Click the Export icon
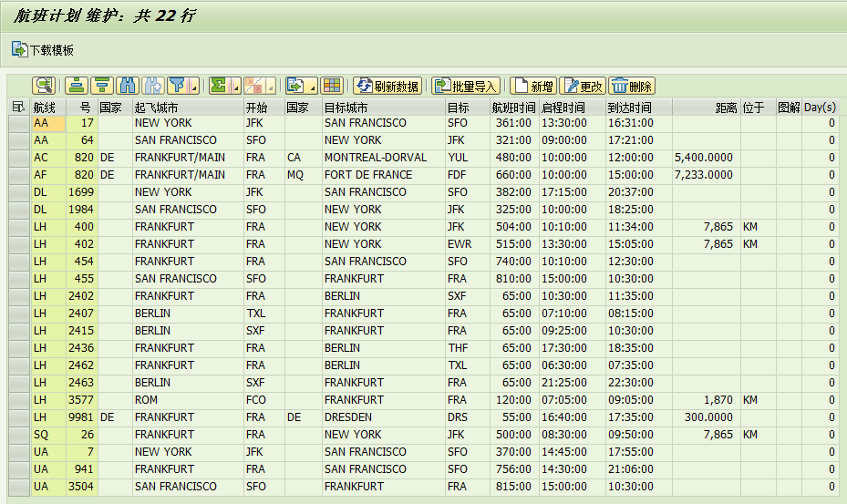The image size is (847, 504). 294,86
